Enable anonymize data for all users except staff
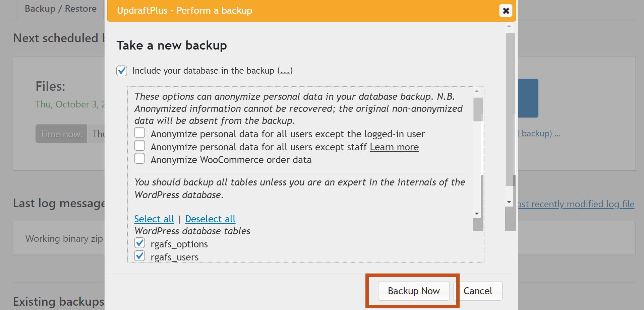This screenshot has height=310, width=644. click(140, 146)
